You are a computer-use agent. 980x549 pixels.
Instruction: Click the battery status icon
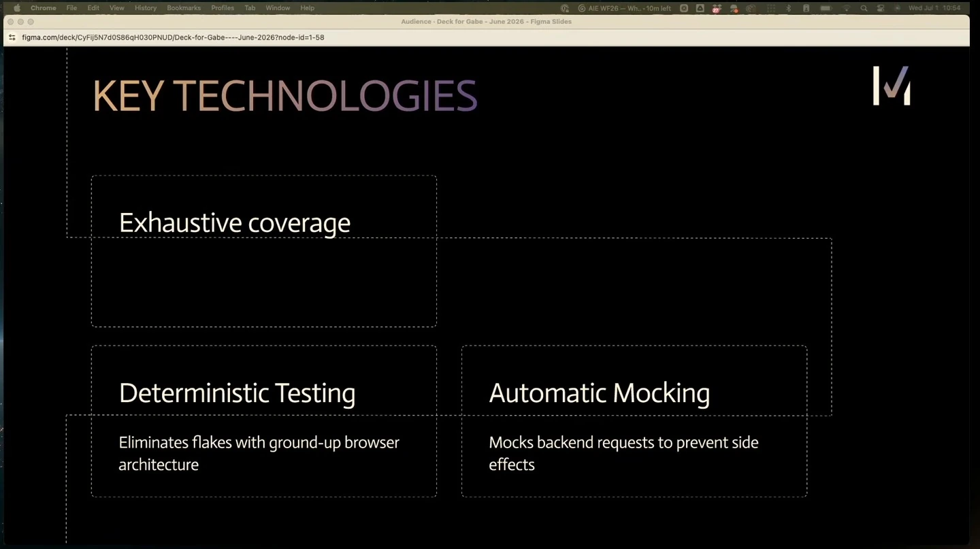pos(826,8)
